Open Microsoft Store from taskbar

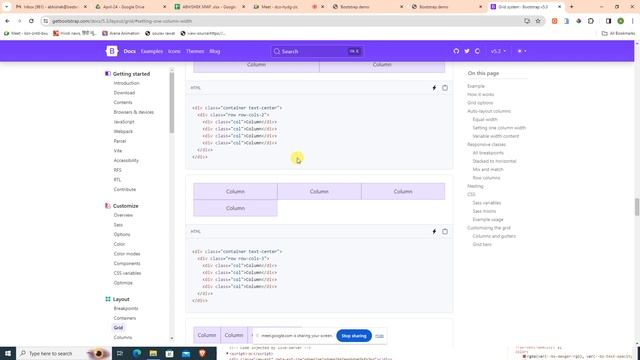tap(169, 353)
